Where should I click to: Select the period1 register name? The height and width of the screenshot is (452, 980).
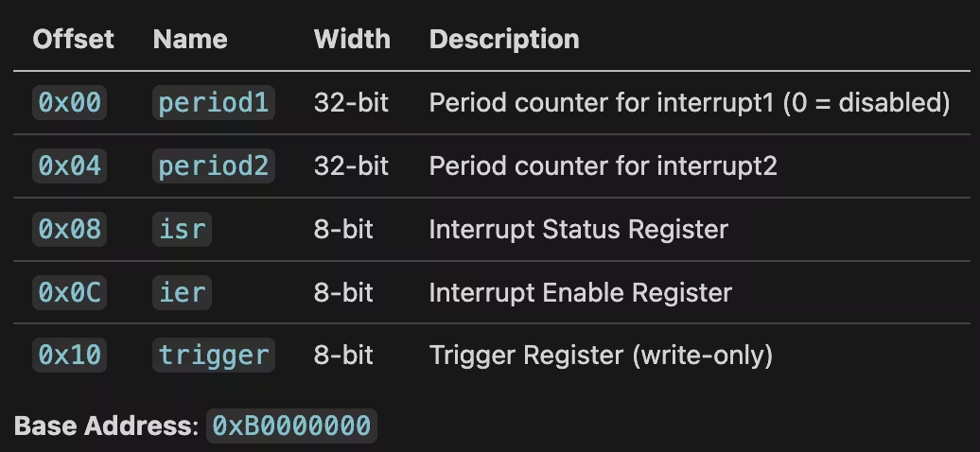coord(214,102)
